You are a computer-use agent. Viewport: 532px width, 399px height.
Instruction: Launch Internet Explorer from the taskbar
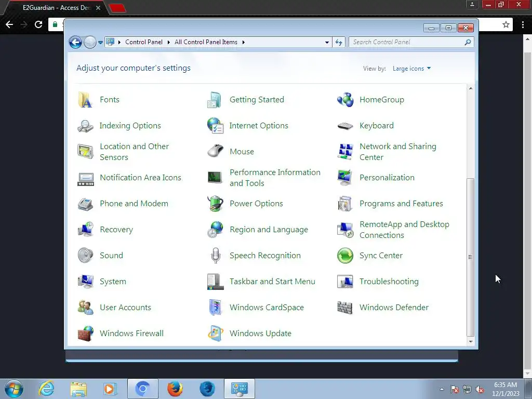(46, 389)
